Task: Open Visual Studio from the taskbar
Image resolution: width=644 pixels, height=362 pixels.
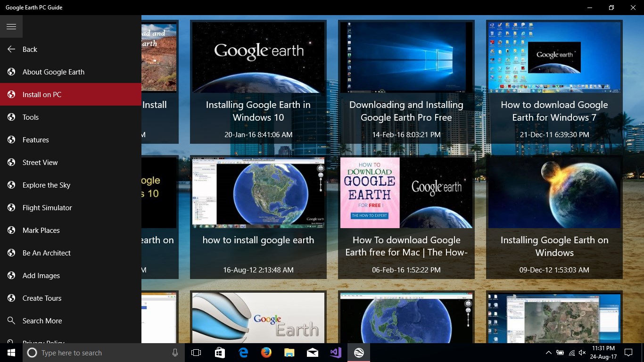Action: tap(336, 353)
